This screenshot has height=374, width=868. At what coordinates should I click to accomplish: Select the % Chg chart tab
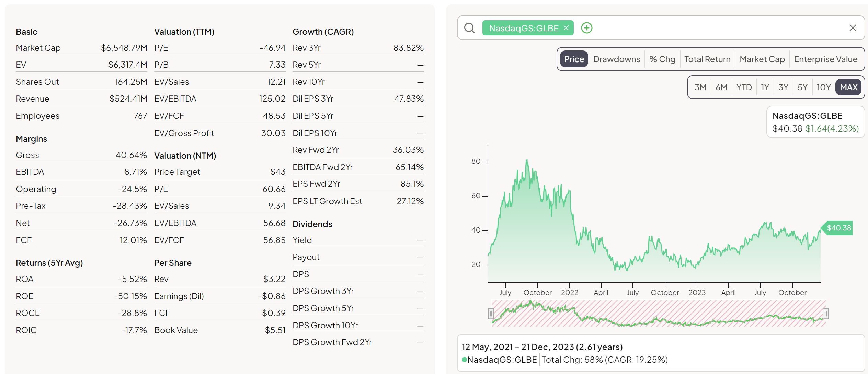click(662, 59)
